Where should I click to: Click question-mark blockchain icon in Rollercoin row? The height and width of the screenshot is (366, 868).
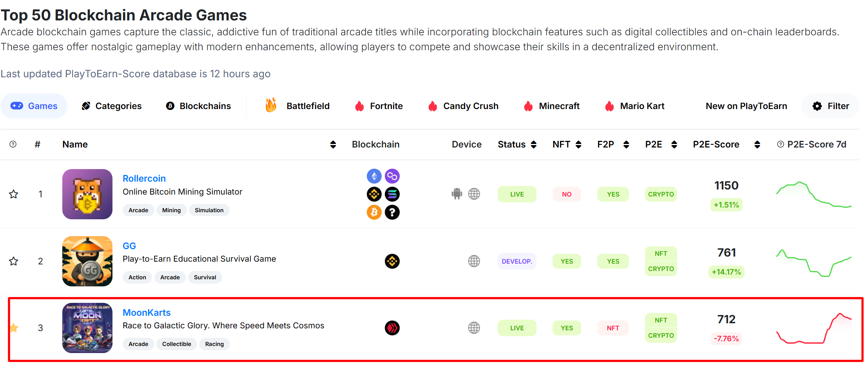pyautogui.click(x=392, y=212)
